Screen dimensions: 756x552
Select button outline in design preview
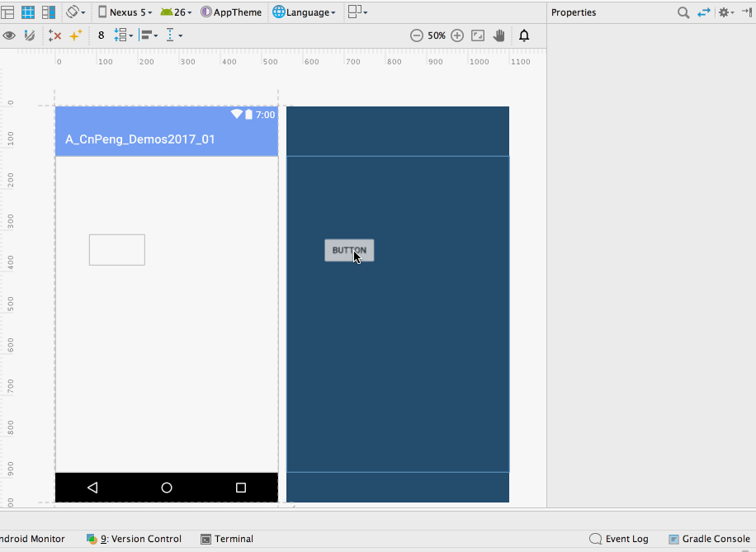[117, 250]
